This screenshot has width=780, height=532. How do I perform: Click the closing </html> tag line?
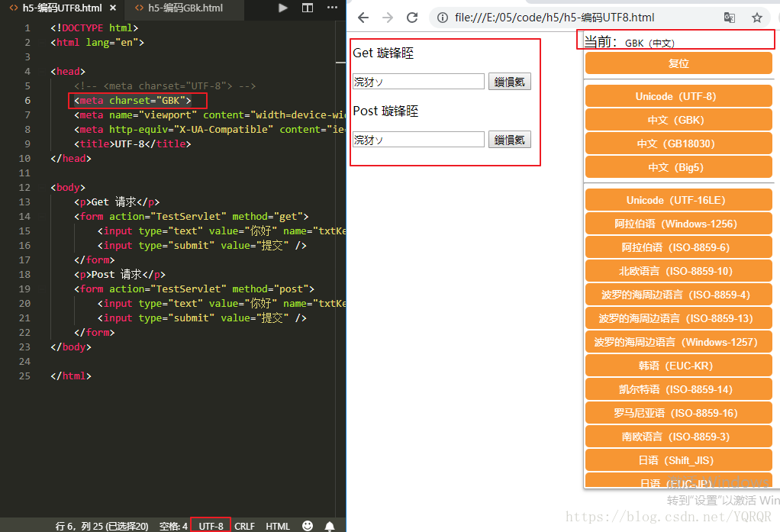(x=71, y=376)
